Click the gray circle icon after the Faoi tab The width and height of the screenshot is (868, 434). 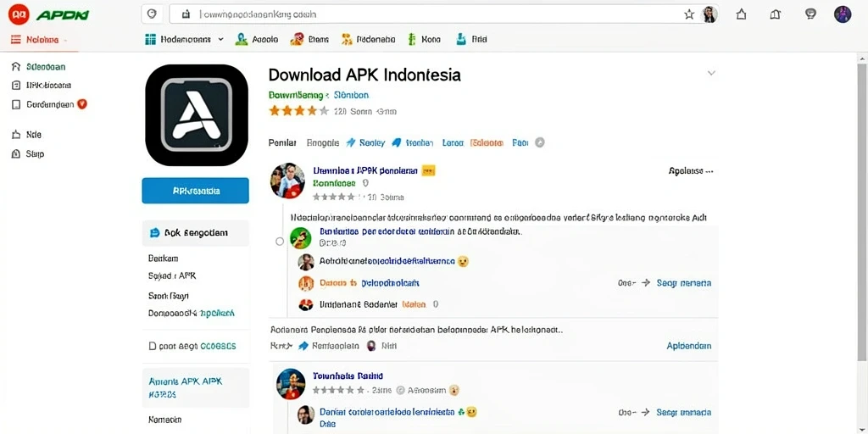[540, 142]
